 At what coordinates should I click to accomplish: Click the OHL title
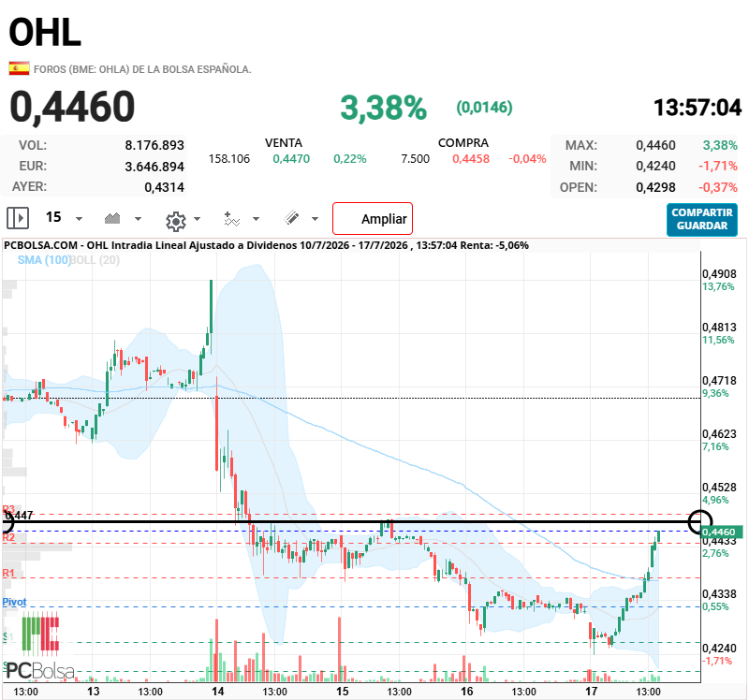pos(45,33)
